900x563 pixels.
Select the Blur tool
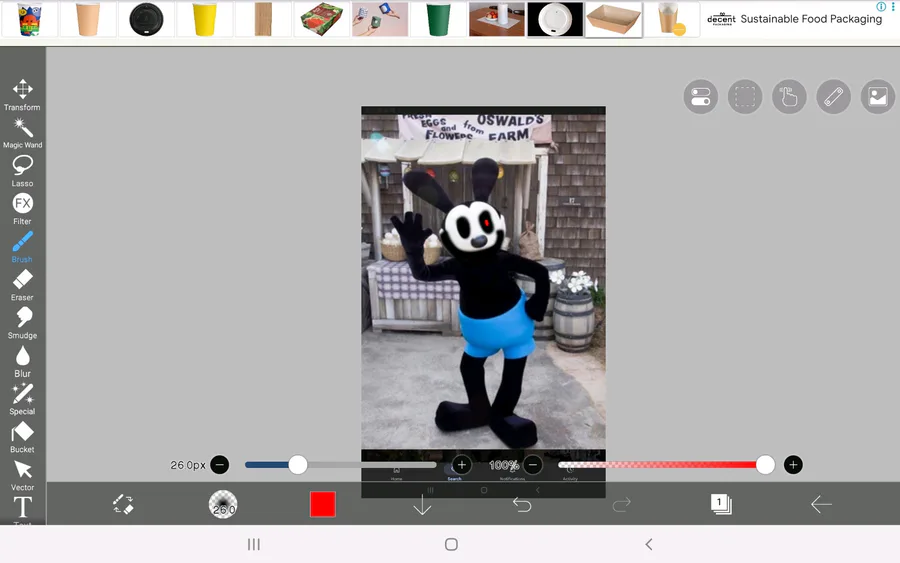pyautogui.click(x=22, y=361)
